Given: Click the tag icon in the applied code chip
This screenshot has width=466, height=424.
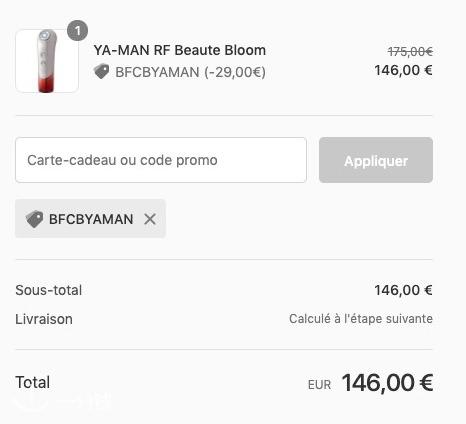Looking at the screenshot, I should coord(35,219).
